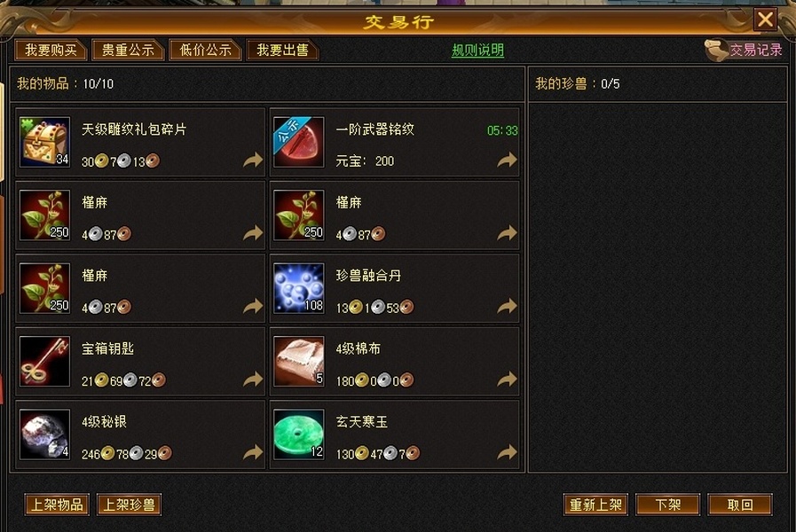Screen dimensions: 796x532
Task: Click the arrow next to 一阶武器铭纹
Action: (x=507, y=160)
